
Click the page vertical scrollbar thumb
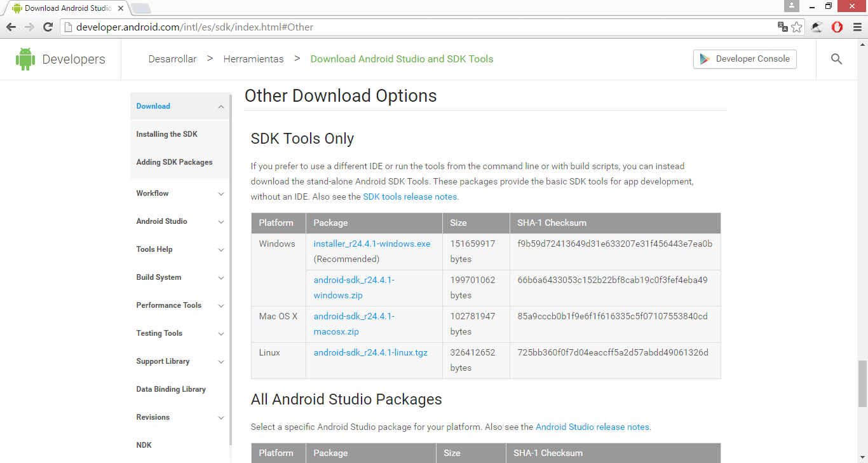point(862,384)
